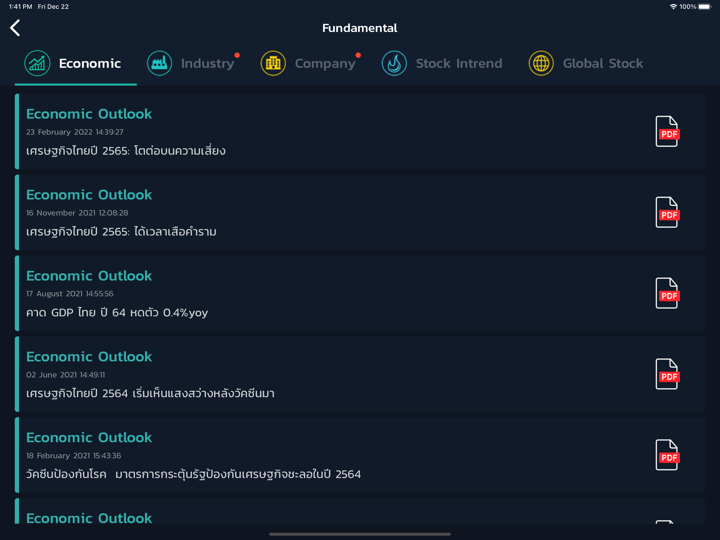Viewport: 720px width, 540px height.
Task: Tap the Economic chart icon
Action: pyautogui.click(x=37, y=63)
